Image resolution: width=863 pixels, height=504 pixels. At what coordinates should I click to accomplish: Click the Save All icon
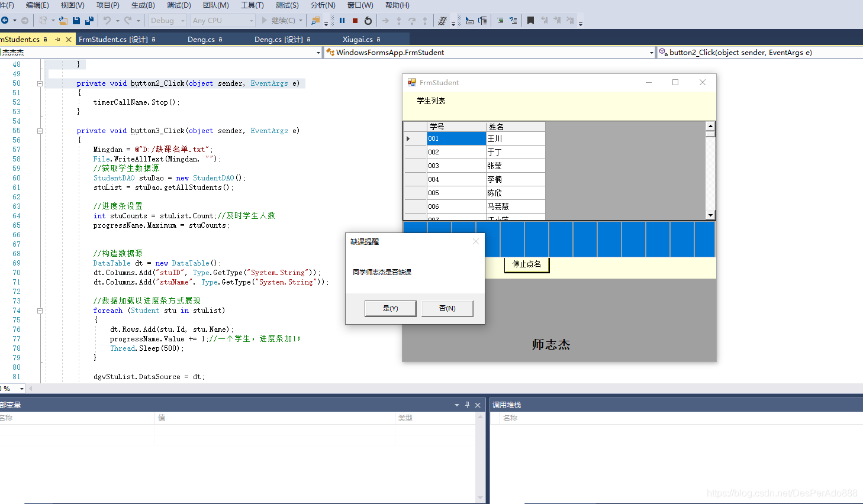click(x=89, y=21)
